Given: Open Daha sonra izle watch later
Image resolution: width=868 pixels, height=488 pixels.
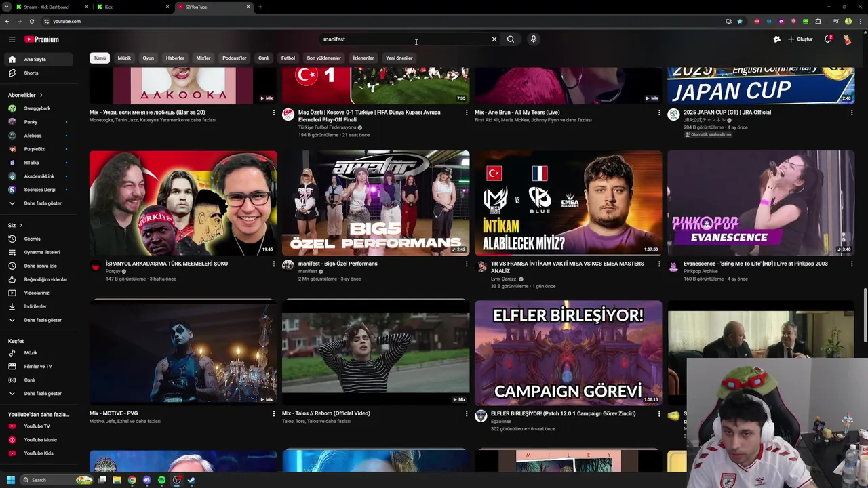Looking at the screenshot, I should pos(39,266).
